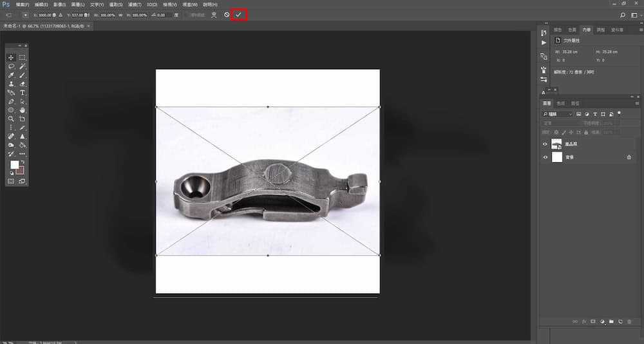This screenshot has height=344, width=644.
Task: Toggle relative positioning triangle beside X field
Action: [x=61, y=15]
